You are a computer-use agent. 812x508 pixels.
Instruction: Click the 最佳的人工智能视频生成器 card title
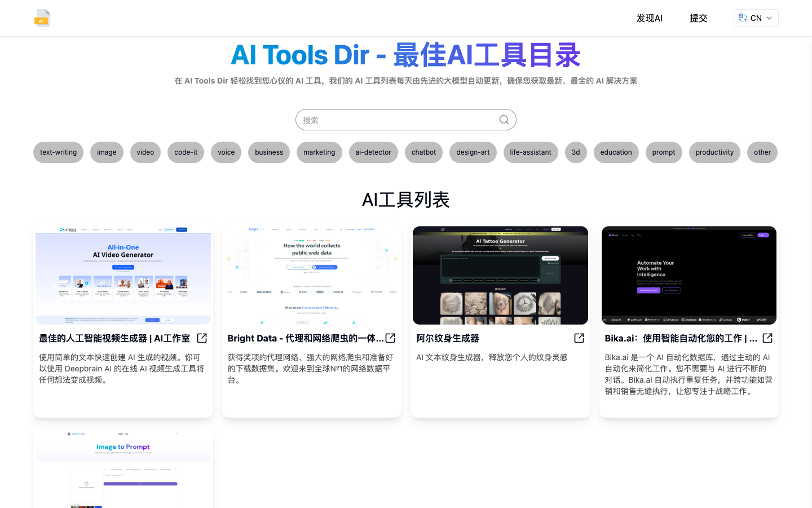point(114,338)
